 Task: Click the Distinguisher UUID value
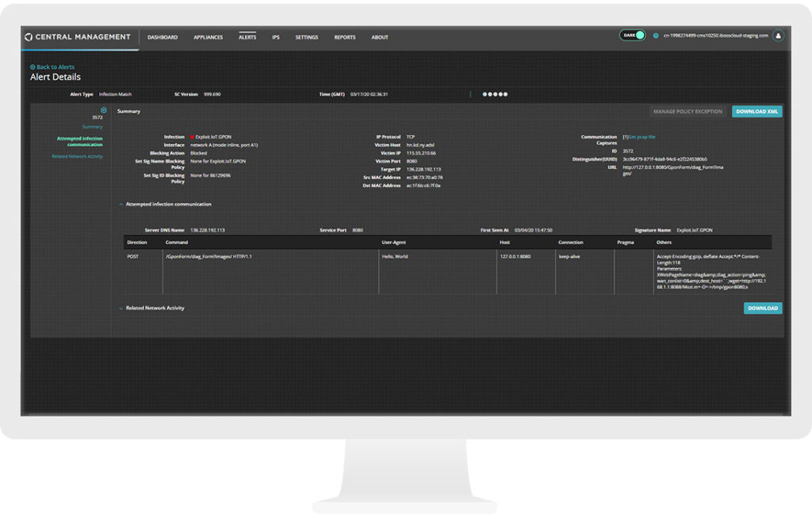pyautogui.click(x=665, y=159)
